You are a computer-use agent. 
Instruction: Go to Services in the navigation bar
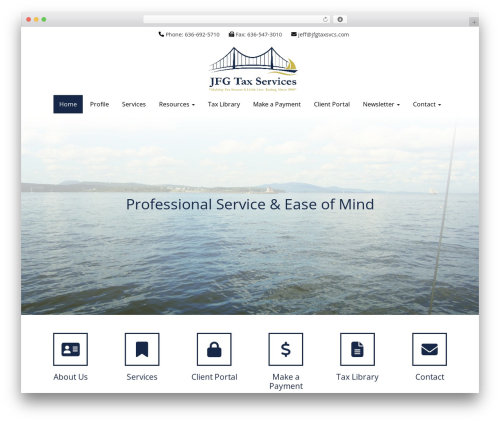pyautogui.click(x=134, y=104)
